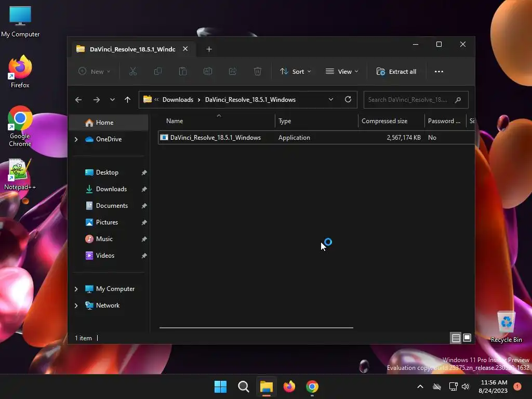Open taskbar Search
The width and height of the screenshot is (532, 399).
pos(243,387)
